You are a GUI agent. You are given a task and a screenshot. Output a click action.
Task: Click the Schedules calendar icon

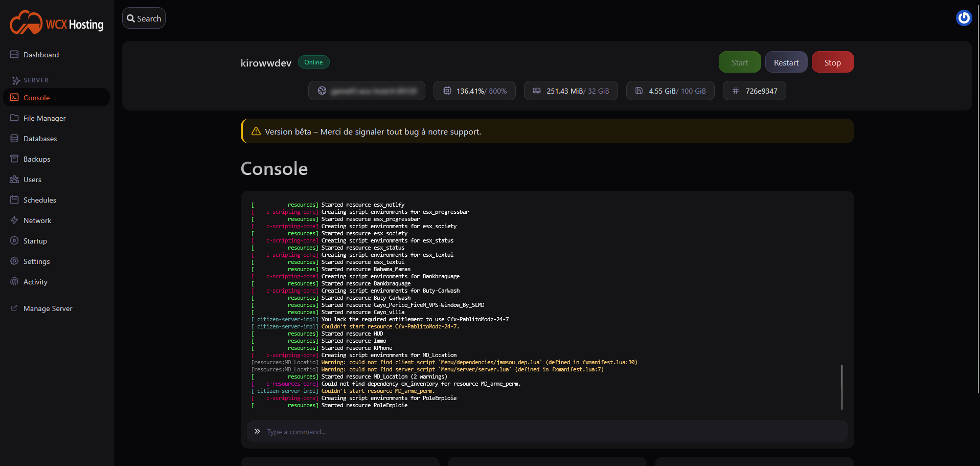[14, 199]
